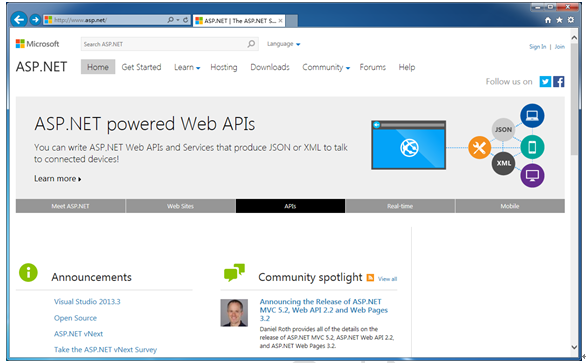
Task: Switch to the Meet ASP.NET banner tab
Action: [x=70, y=206]
